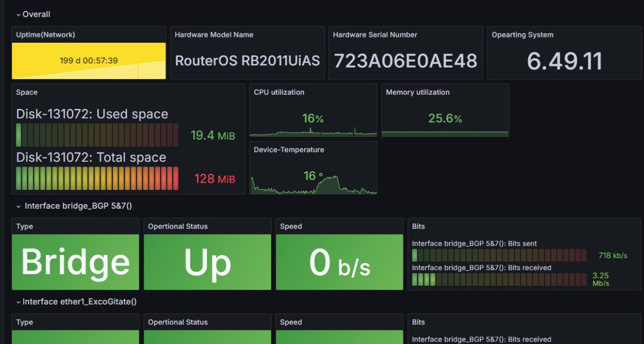Click the Hardware Serial Number panel title
Image resolution: width=644 pixels, height=344 pixels.
point(375,35)
